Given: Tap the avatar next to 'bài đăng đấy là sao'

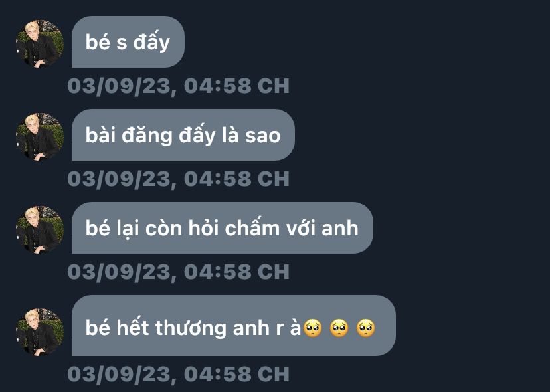Looking at the screenshot, I should 40,136.
